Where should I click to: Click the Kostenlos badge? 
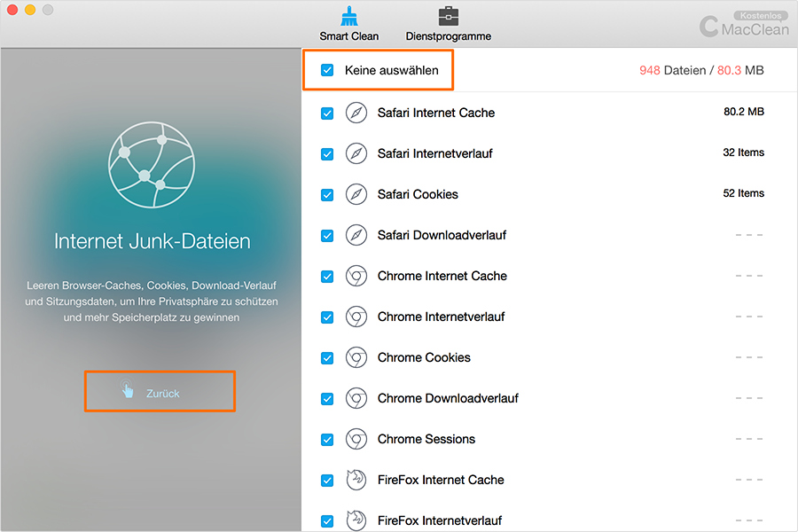[761, 15]
